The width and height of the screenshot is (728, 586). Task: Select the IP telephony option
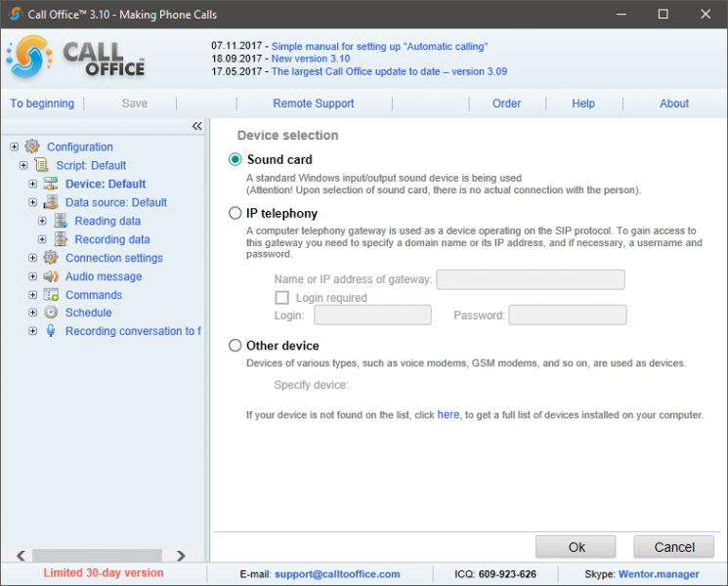tap(235, 213)
